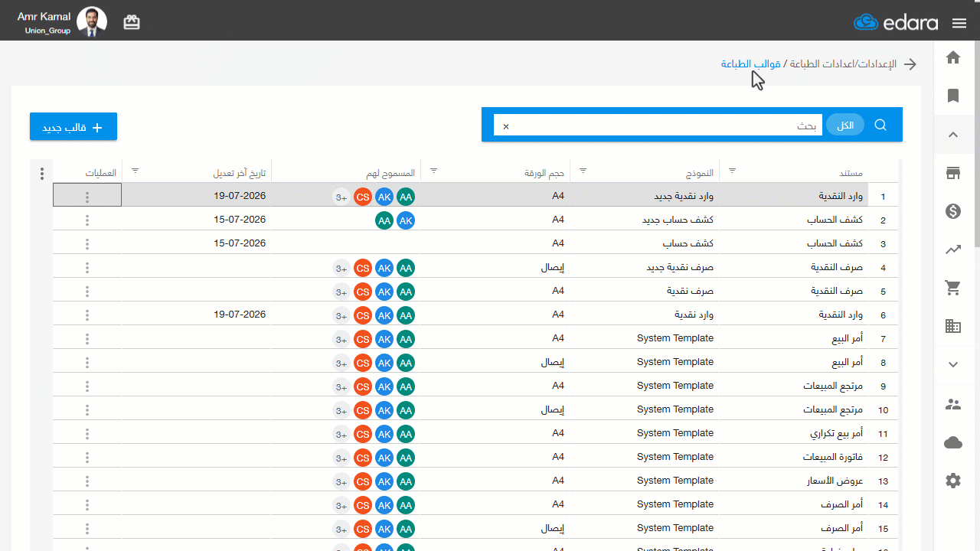980x551 pixels.
Task: Open actions menu for row 13 عروض الأسعار
Action: pyautogui.click(x=87, y=481)
